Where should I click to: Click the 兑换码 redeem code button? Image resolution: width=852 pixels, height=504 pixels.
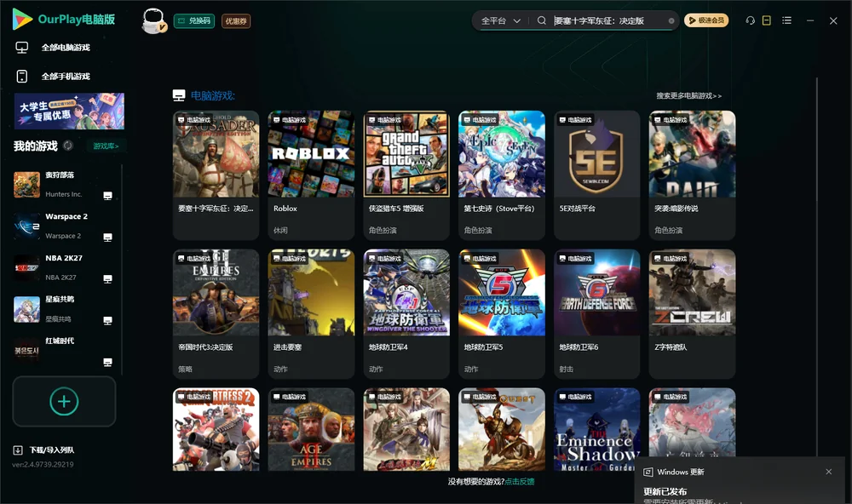194,21
